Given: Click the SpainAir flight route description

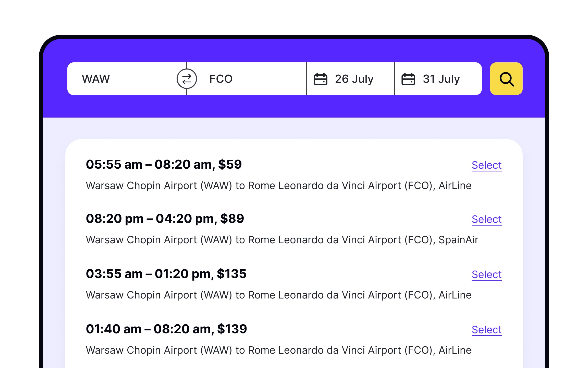Looking at the screenshot, I should [x=282, y=240].
